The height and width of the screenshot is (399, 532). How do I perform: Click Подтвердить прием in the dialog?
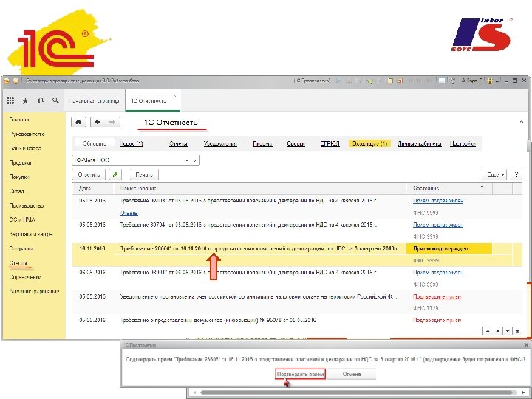(x=300, y=374)
